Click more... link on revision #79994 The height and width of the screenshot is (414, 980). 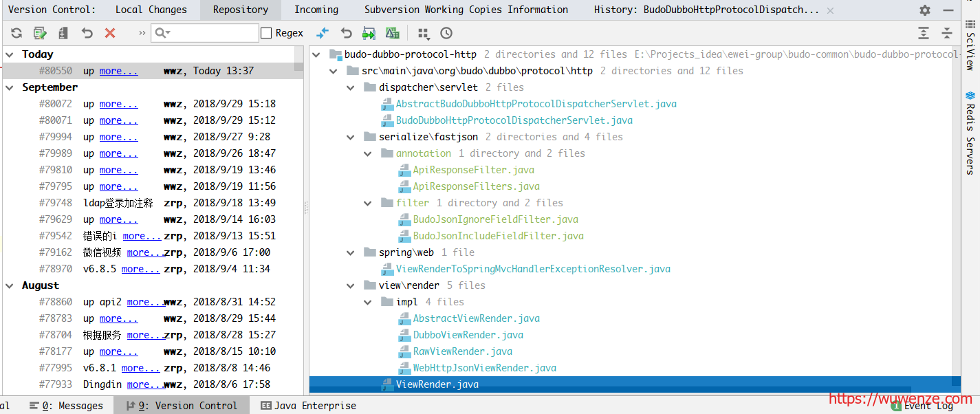coord(118,137)
